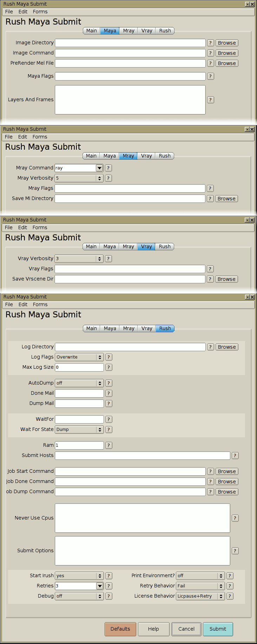Open the AutoDump dropdown
The image size is (257, 644).
point(79,383)
